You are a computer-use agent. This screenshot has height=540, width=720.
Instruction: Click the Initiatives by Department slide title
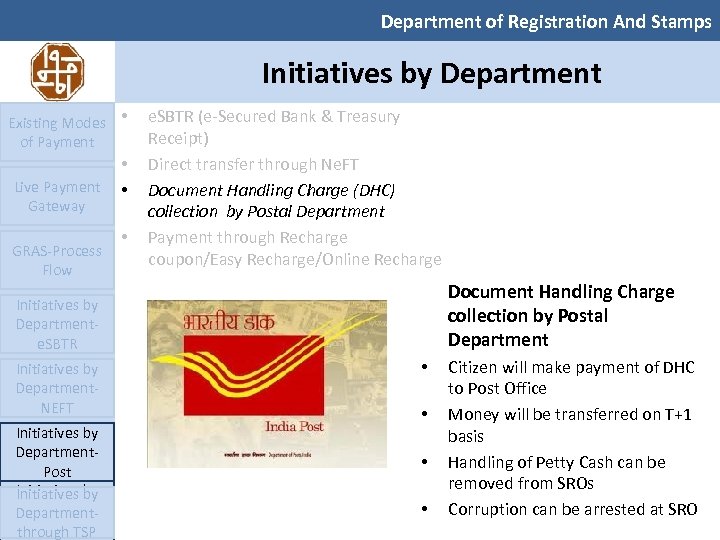(x=432, y=73)
